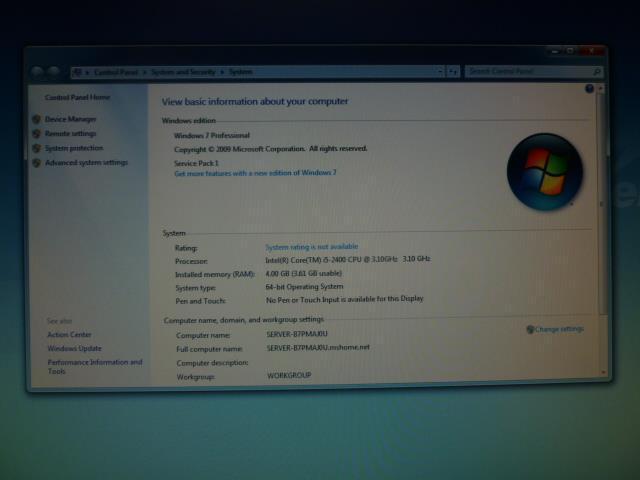The height and width of the screenshot is (480, 640).
Task: Click the 4.00 GB installed memory value
Action: click(x=304, y=273)
